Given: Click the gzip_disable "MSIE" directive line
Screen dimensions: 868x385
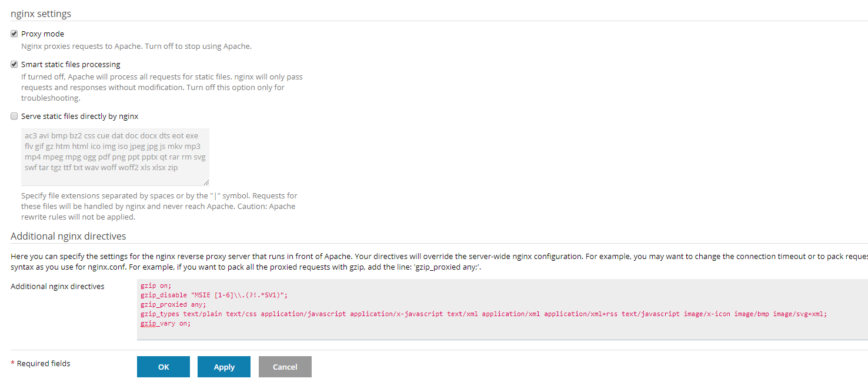Looking at the screenshot, I should pyautogui.click(x=214, y=296).
